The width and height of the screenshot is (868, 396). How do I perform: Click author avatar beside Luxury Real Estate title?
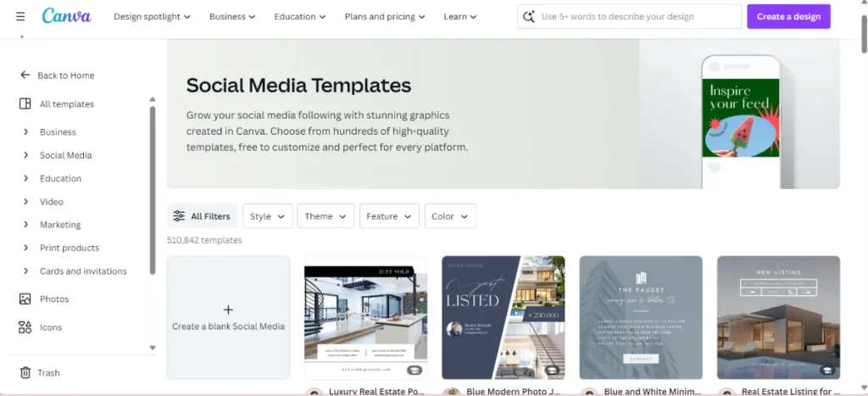[314, 392]
